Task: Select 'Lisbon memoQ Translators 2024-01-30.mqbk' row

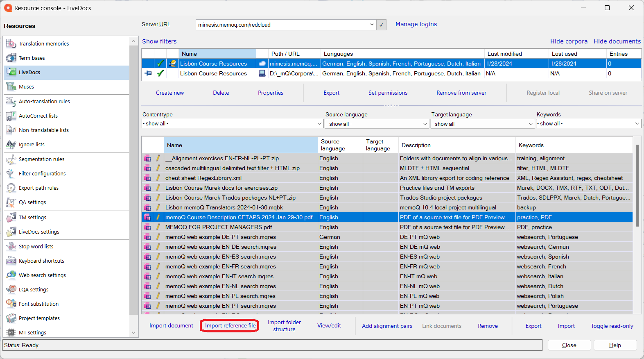Action: (x=387, y=207)
